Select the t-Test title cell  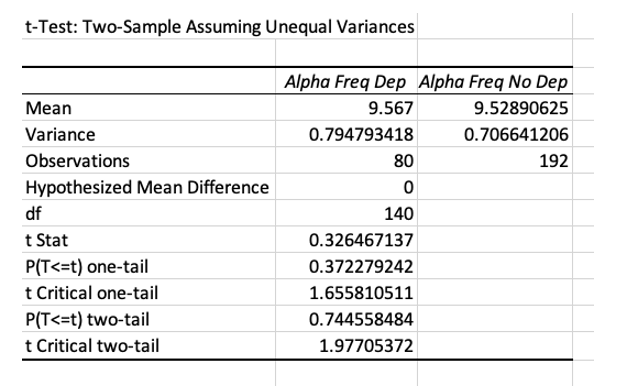(220, 27)
